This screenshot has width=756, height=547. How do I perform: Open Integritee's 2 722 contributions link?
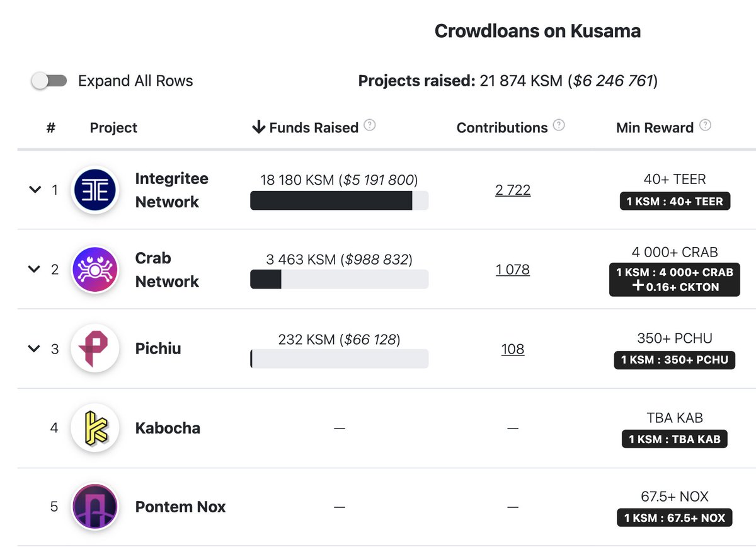pos(513,190)
